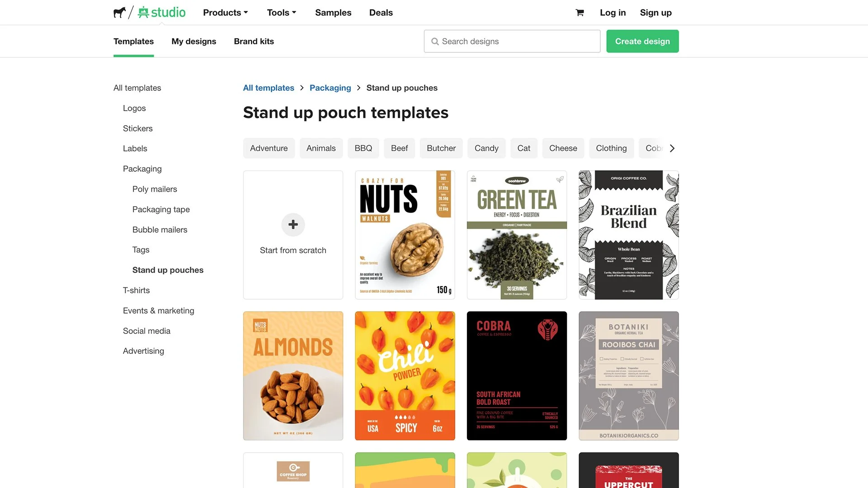Screen dimensions: 868x488
Task: Expand the Tools dropdown menu
Action: click(x=282, y=13)
